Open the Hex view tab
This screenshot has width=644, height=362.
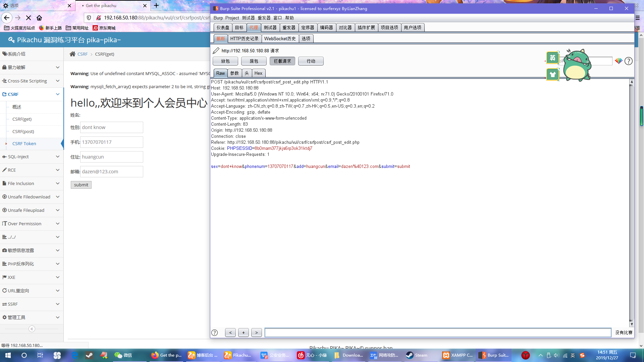click(258, 73)
